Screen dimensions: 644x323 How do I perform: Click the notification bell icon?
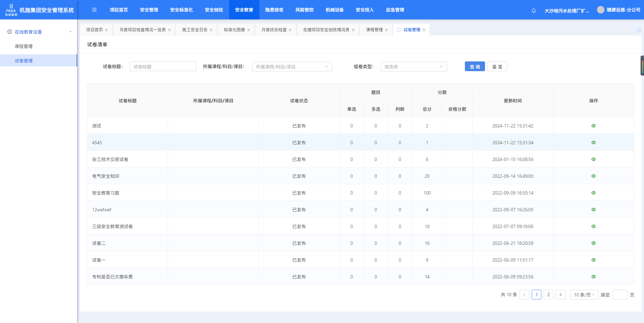[534, 10]
